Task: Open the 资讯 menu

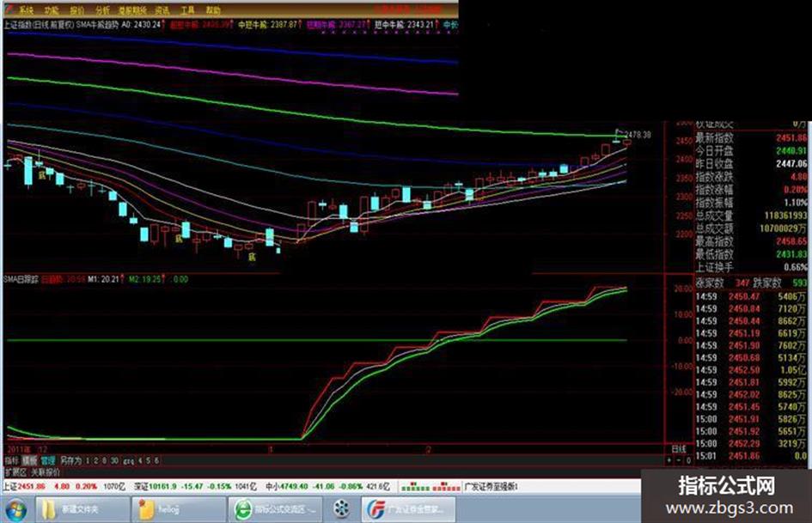Action: point(162,9)
